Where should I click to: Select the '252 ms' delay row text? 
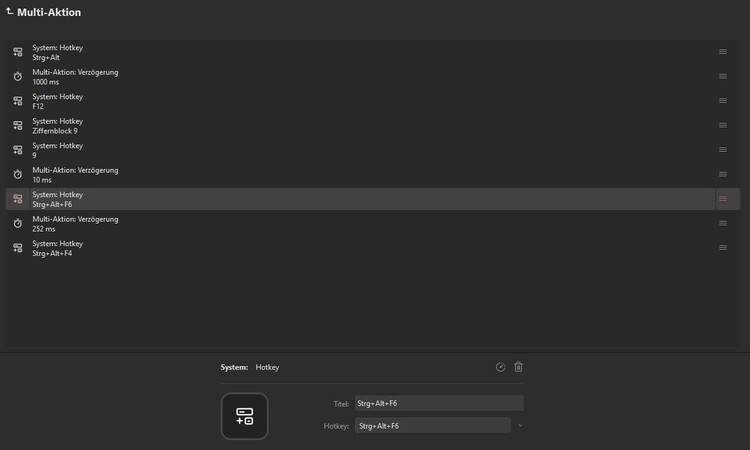coord(44,229)
